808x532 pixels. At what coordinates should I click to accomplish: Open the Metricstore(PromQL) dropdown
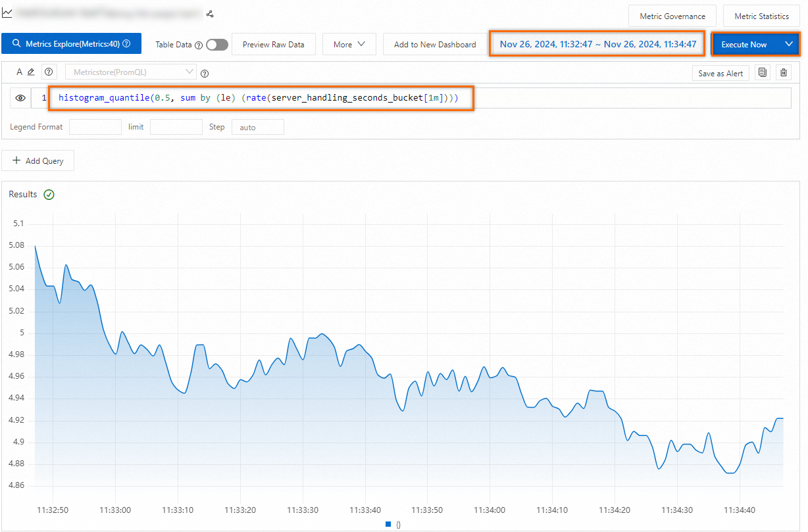tap(130, 72)
